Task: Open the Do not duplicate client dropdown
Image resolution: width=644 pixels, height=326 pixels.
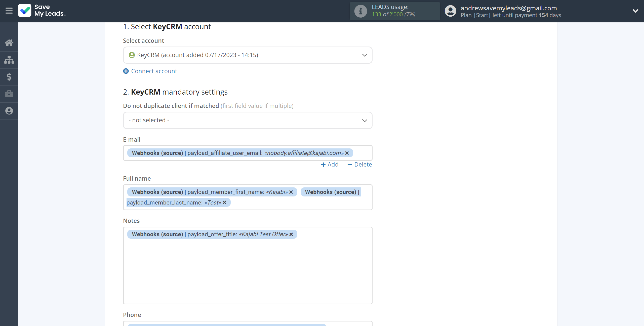Action: pyautogui.click(x=248, y=120)
